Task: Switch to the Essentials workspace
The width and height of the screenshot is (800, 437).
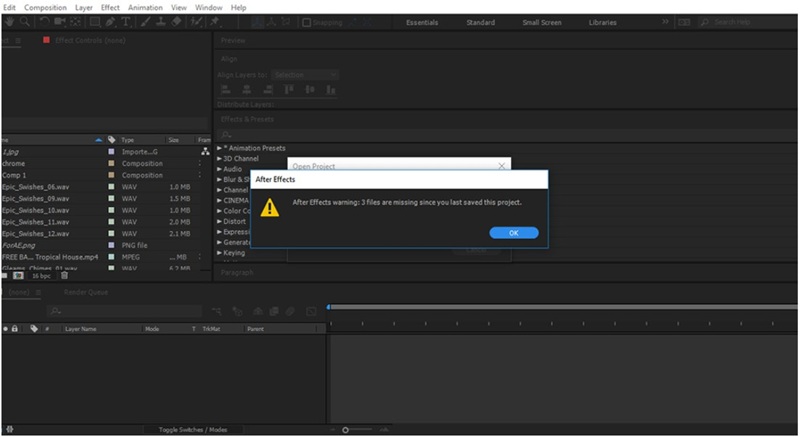Action: [422, 22]
